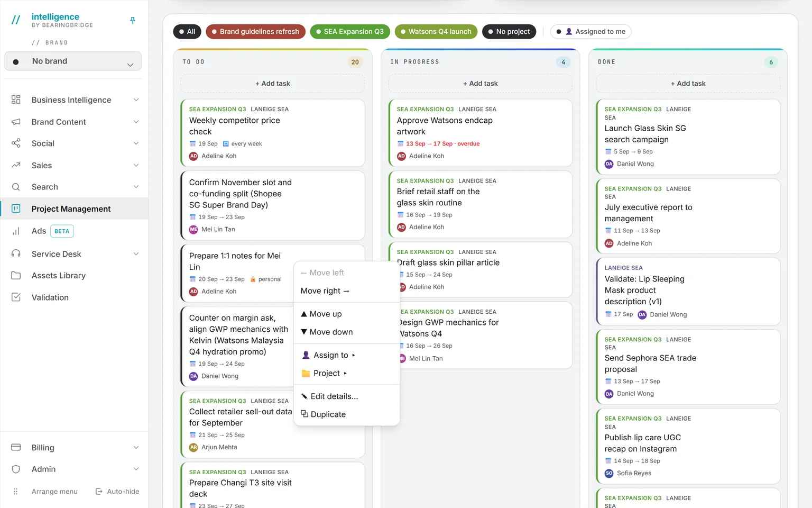Click the person icon in Assign to

point(306,355)
